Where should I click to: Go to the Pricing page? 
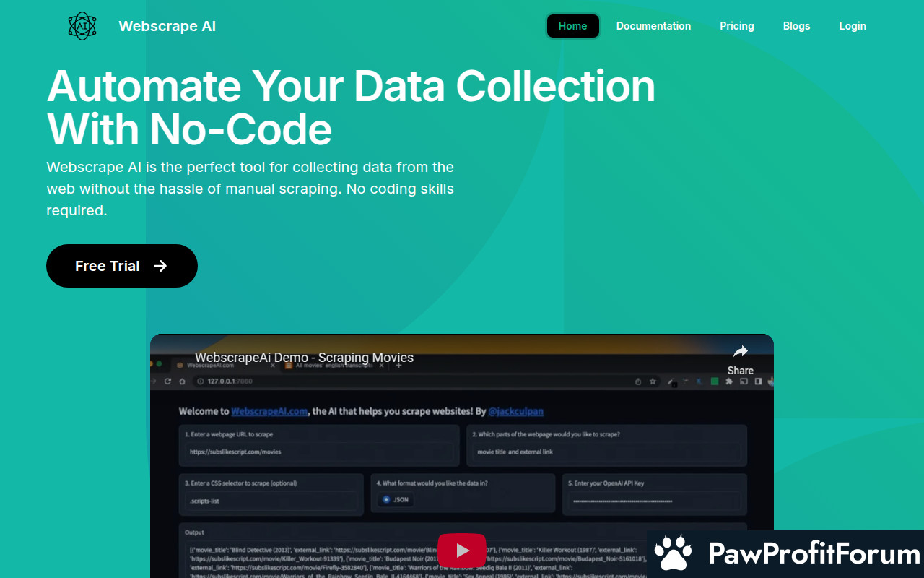737,26
